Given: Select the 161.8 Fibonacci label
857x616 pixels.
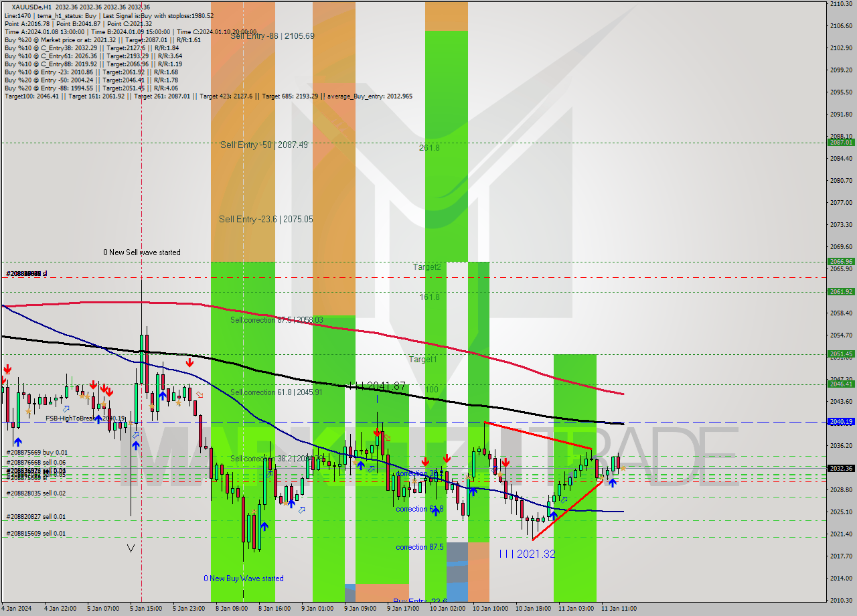Looking at the screenshot, I should (x=429, y=297).
